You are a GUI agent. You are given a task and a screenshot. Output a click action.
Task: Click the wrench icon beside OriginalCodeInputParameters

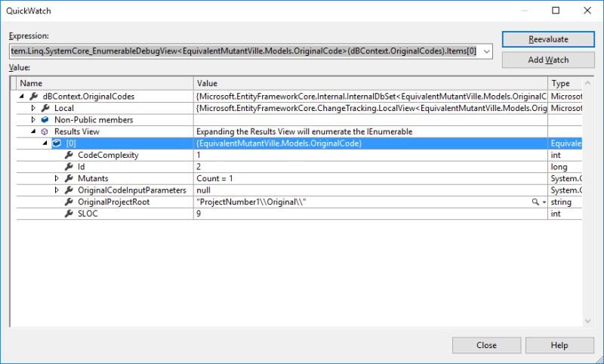pyautogui.click(x=69, y=190)
